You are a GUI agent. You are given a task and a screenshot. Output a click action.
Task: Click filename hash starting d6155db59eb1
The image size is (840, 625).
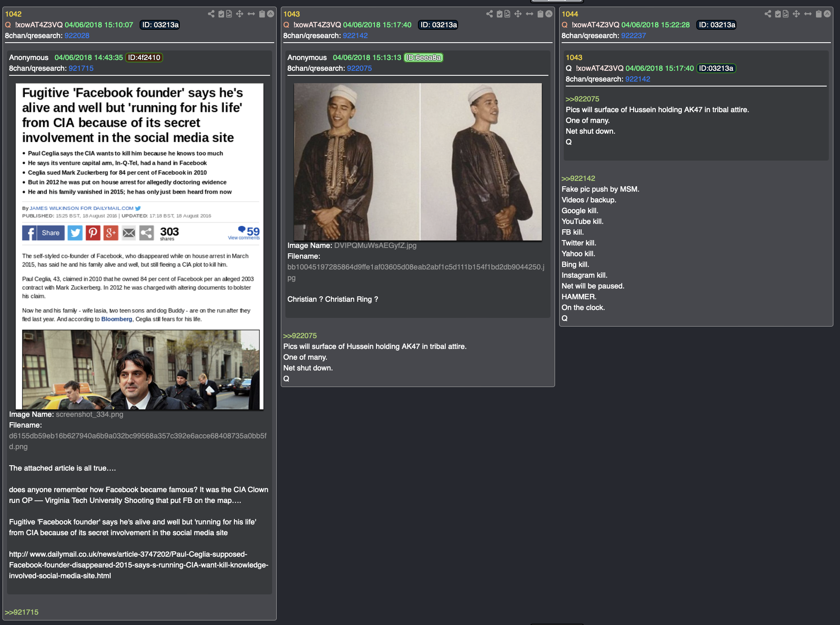[x=138, y=441]
